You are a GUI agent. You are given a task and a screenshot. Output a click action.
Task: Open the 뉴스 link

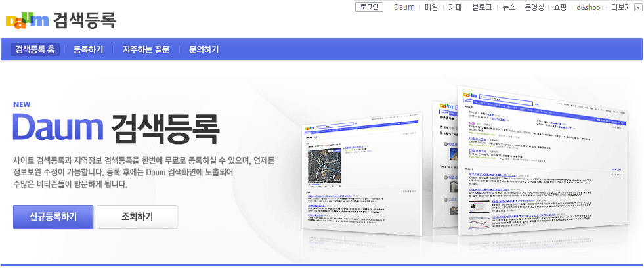pos(509,7)
